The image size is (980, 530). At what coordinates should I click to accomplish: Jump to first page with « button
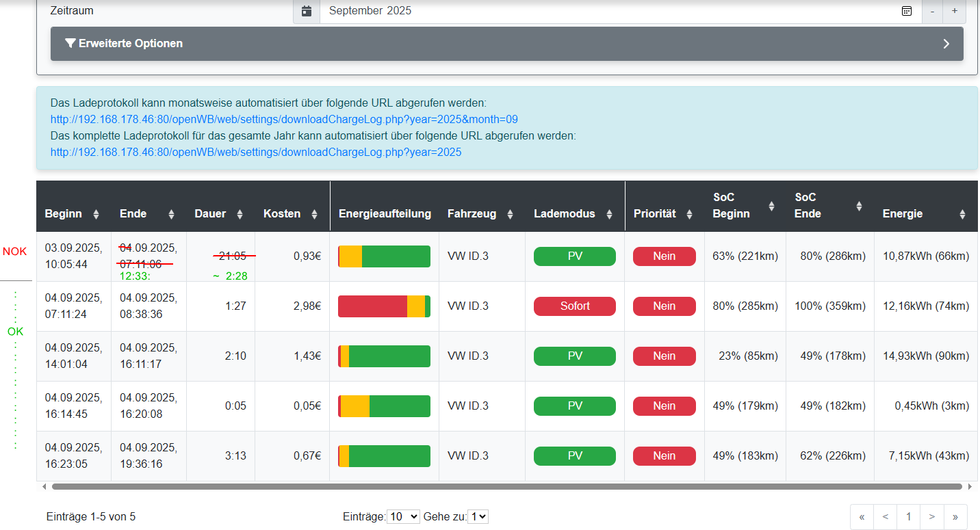(x=862, y=517)
